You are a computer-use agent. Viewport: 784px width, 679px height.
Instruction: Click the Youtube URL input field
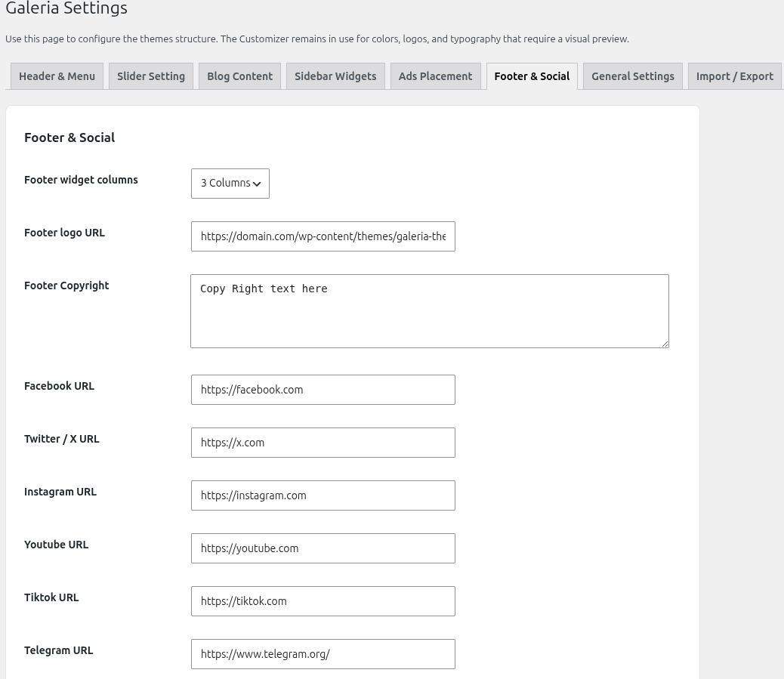click(x=323, y=548)
